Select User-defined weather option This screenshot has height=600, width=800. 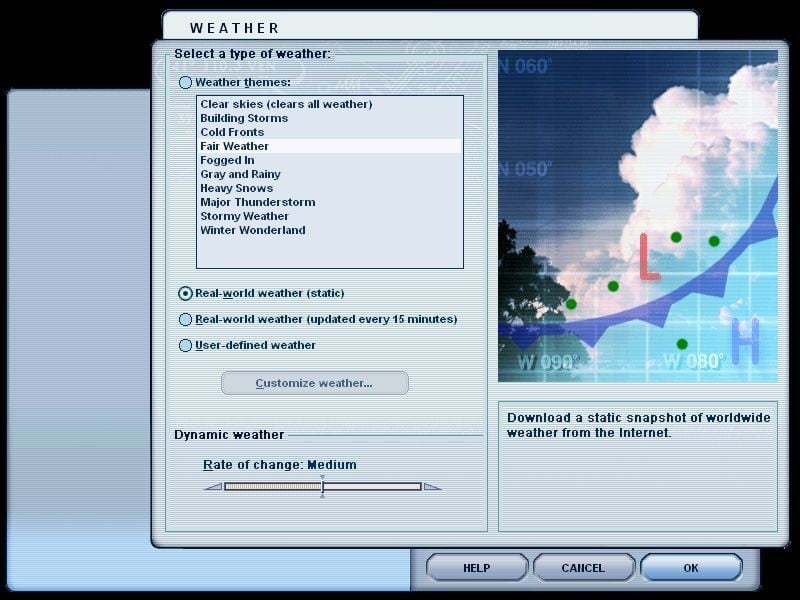[x=185, y=345]
